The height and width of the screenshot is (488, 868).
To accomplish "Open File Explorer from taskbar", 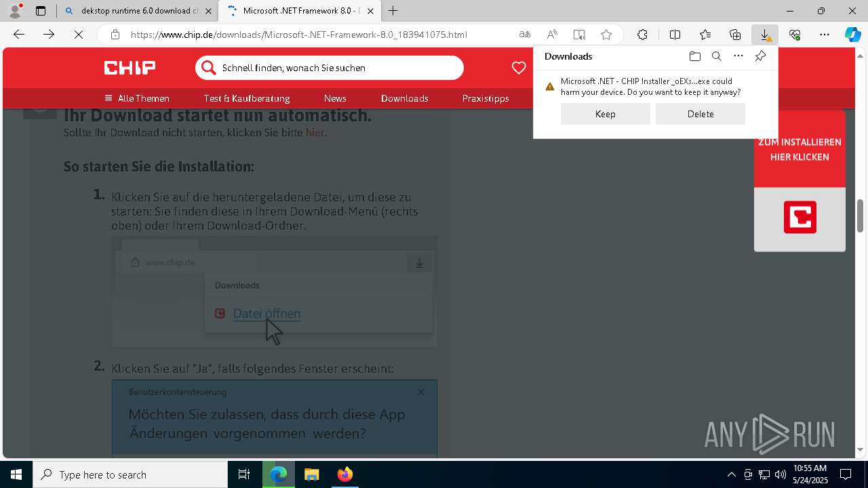I will pos(311,474).
